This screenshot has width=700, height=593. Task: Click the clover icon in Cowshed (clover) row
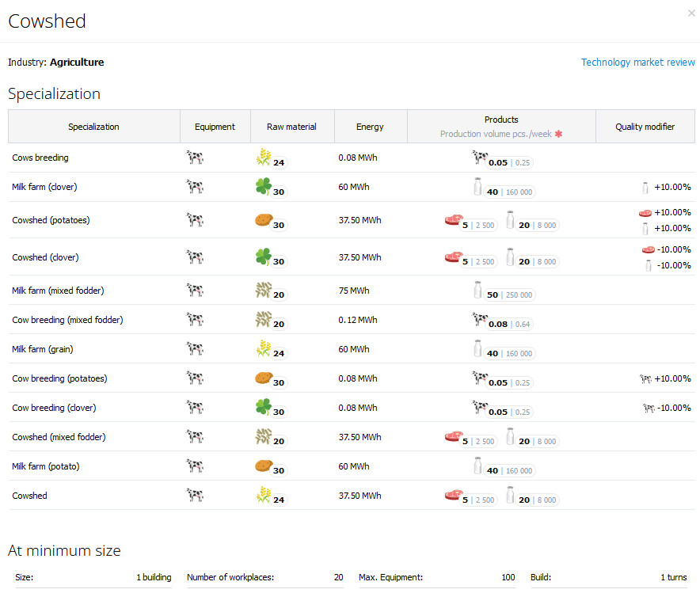tap(264, 257)
